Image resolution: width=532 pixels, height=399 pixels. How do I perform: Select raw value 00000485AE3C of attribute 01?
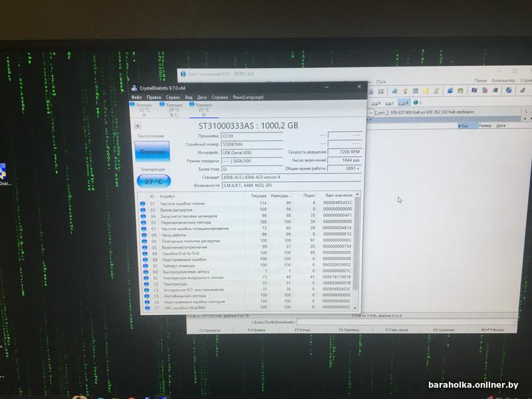pyautogui.click(x=338, y=203)
